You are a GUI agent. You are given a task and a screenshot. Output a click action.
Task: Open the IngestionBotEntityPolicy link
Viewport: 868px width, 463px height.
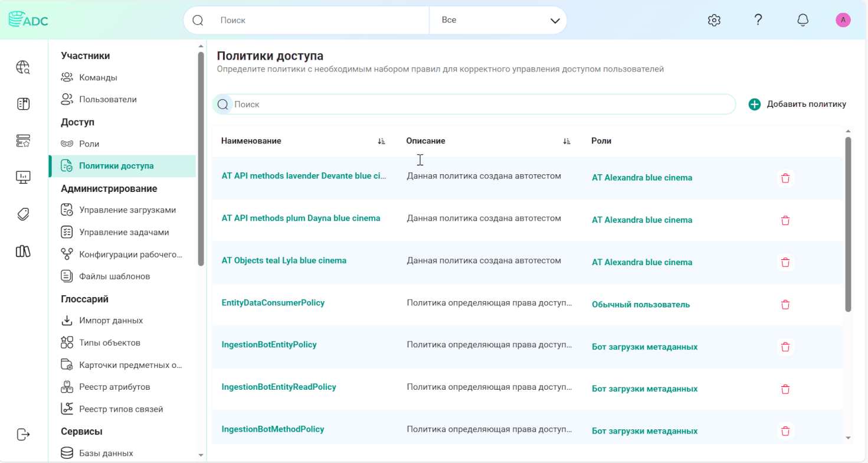pos(269,344)
